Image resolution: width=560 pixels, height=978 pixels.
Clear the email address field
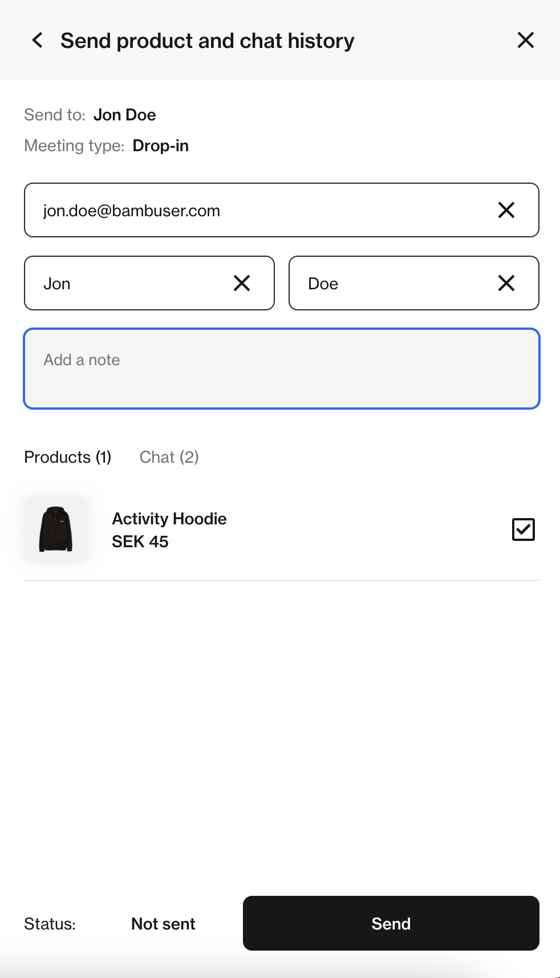tap(506, 210)
